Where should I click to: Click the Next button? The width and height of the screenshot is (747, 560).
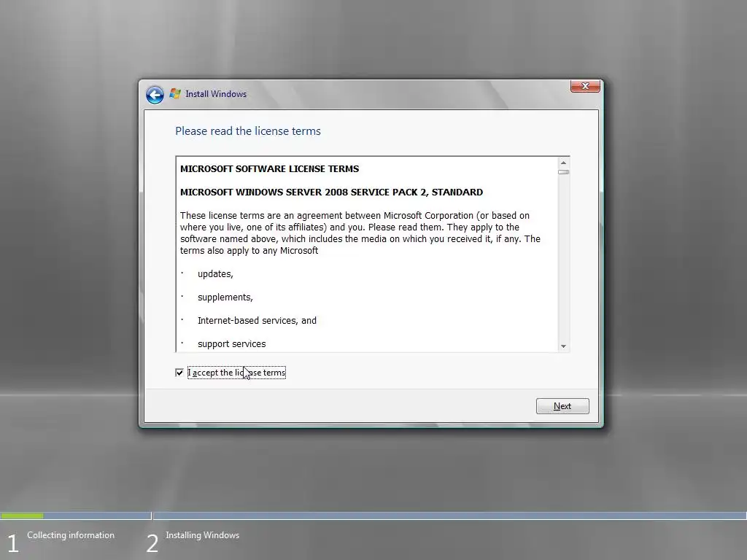(x=562, y=406)
